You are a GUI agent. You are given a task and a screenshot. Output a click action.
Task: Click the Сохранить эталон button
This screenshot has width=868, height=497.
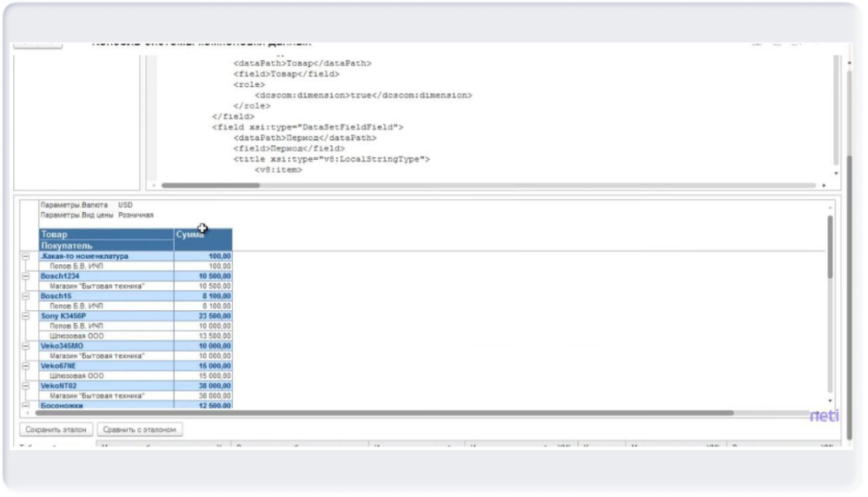pos(56,429)
